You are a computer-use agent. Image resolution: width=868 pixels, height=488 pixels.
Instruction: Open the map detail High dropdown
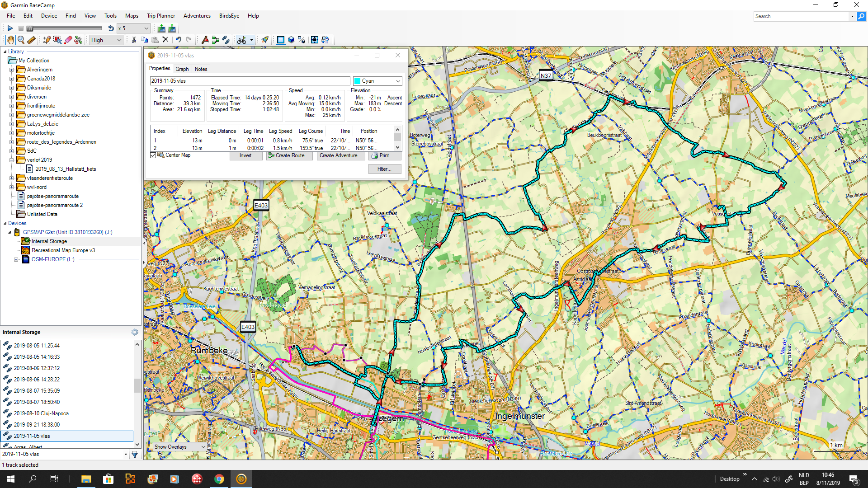click(106, 40)
